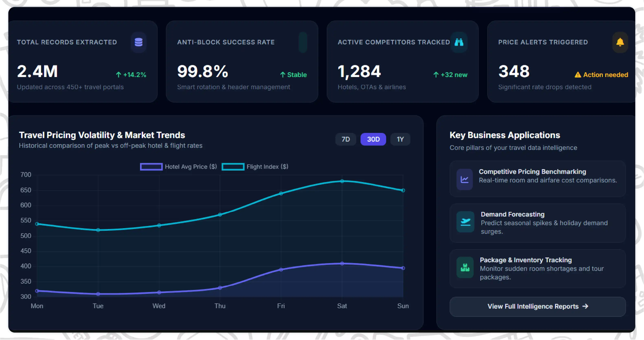
Task: Open View Full Intelligence Reports
Action: (x=538, y=307)
